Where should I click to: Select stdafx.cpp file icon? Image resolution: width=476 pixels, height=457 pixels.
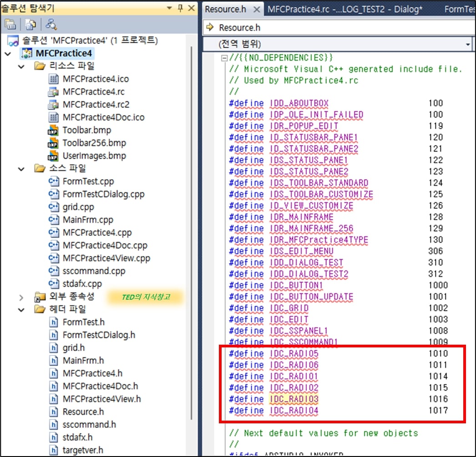[x=54, y=284]
